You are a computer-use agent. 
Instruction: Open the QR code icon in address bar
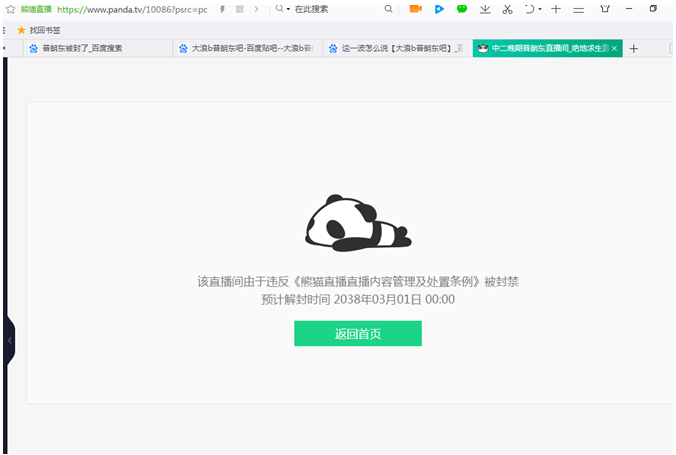(240, 9)
